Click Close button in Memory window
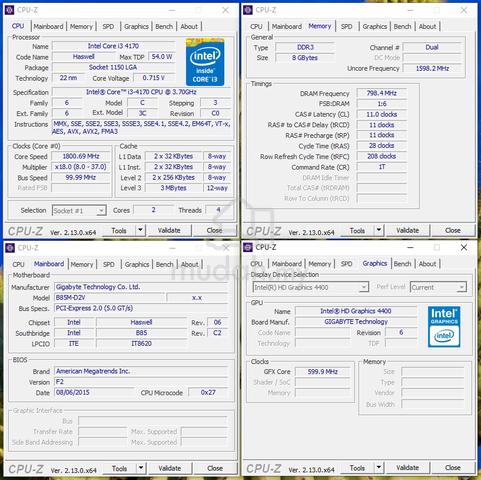Image resolution: width=481 pixels, height=480 pixels. (x=453, y=230)
